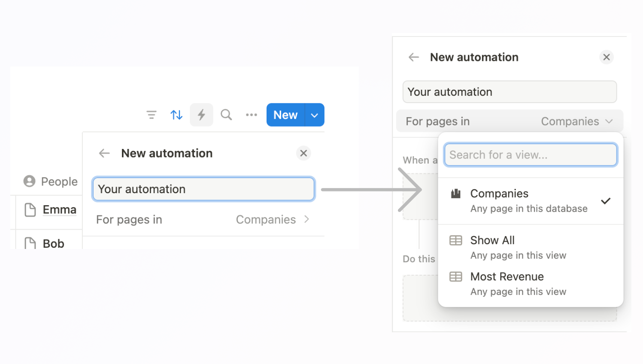Open the search magnifier icon
Screen dimensions: 643x364
point(226,115)
